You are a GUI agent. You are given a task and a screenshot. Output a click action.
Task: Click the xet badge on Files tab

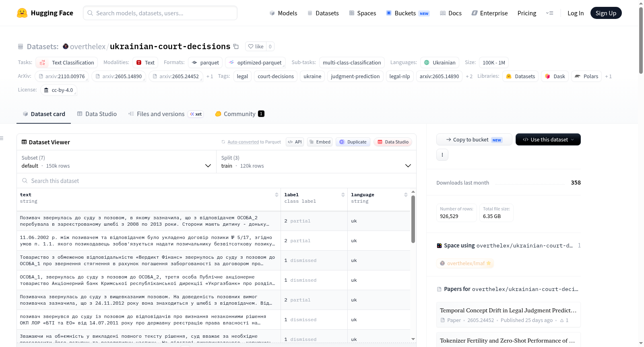(196, 114)
